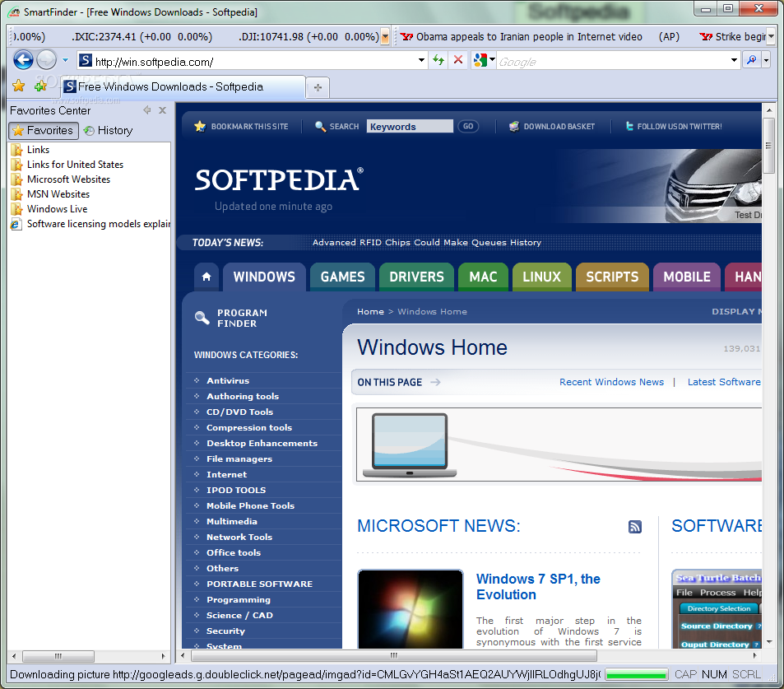Click the Favorites panel horizontal scrollbar thumb
This screenshot has height=689, width=784.
pyautogui.click(x=58, y=656)
